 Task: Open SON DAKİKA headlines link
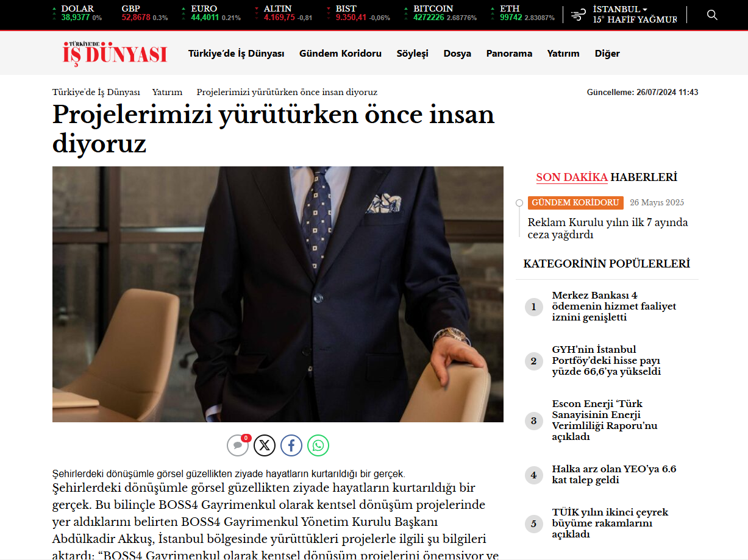click(572, 177)
